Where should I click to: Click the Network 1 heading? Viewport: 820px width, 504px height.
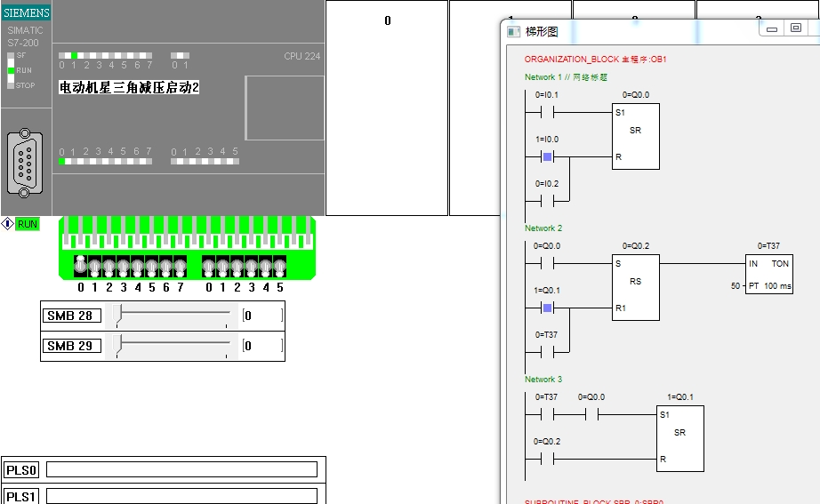pos(566,76)
